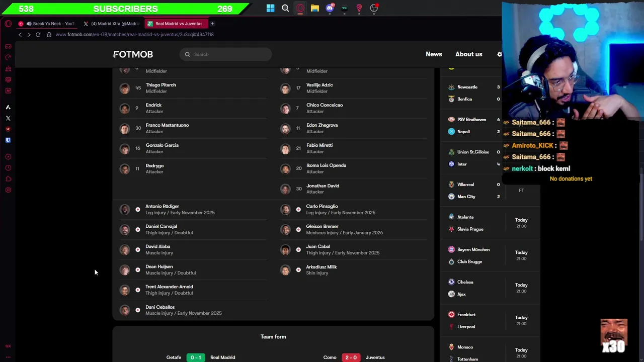Click the FotMob search field
Image resolution: width=644 pixels, height=362 pixels.
226,54
